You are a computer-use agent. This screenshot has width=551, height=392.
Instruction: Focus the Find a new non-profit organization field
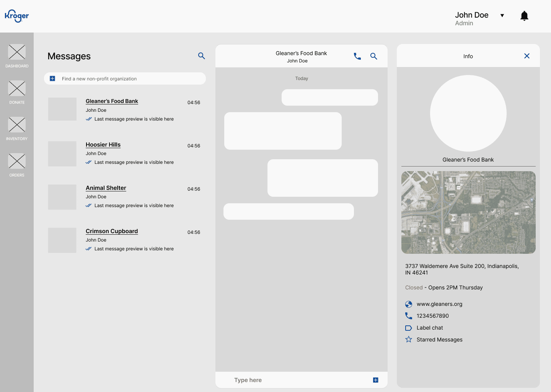[x=125, y=78]
